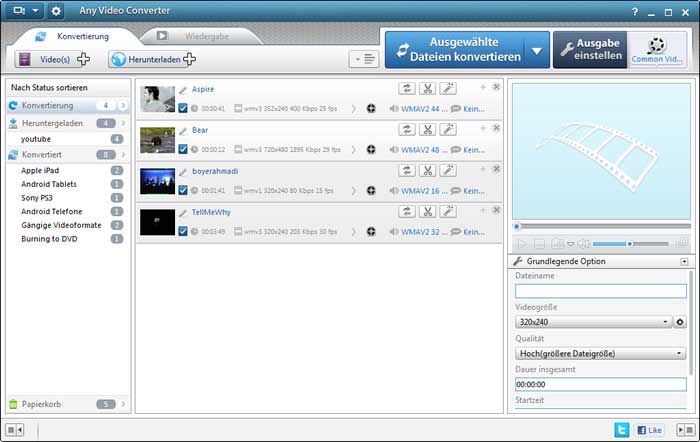Open the help question mark
Screen dimensions: 700x442
[635, 12]
